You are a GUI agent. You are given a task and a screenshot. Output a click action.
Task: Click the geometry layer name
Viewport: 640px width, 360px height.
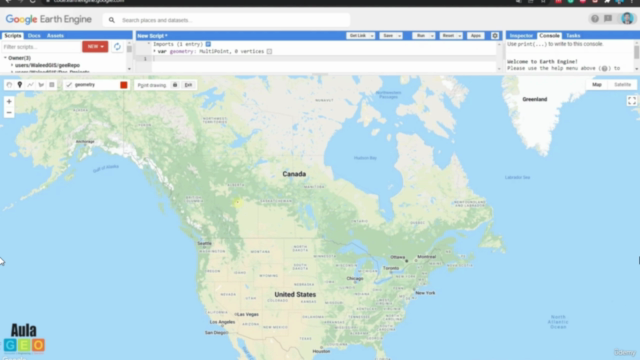(x=85, y=85)
